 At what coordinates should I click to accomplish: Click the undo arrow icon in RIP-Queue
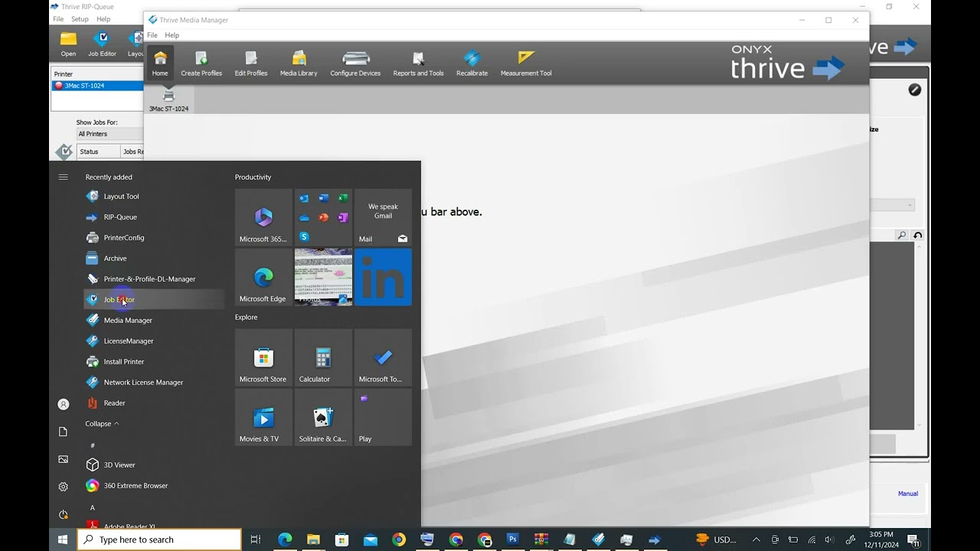917,236
